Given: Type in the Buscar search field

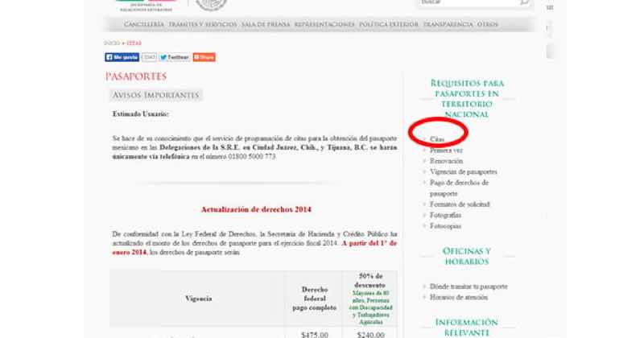Looking at the screenshot, I should [467, 3].
